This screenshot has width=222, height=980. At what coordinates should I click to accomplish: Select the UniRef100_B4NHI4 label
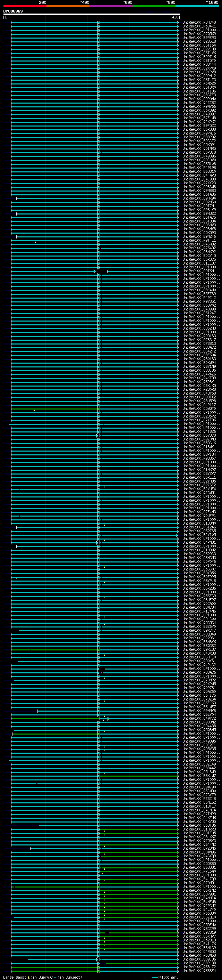click(x=199, y=899)
